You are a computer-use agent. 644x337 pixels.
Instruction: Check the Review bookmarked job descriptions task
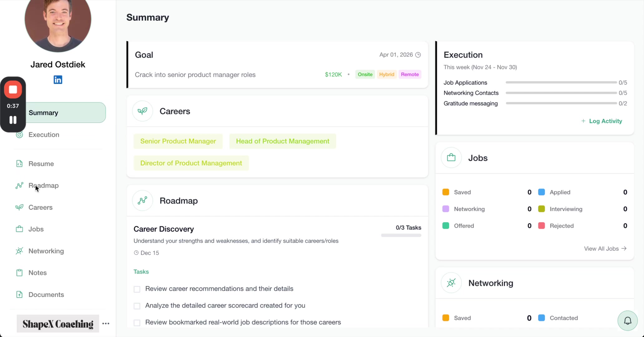coord(137,323)
